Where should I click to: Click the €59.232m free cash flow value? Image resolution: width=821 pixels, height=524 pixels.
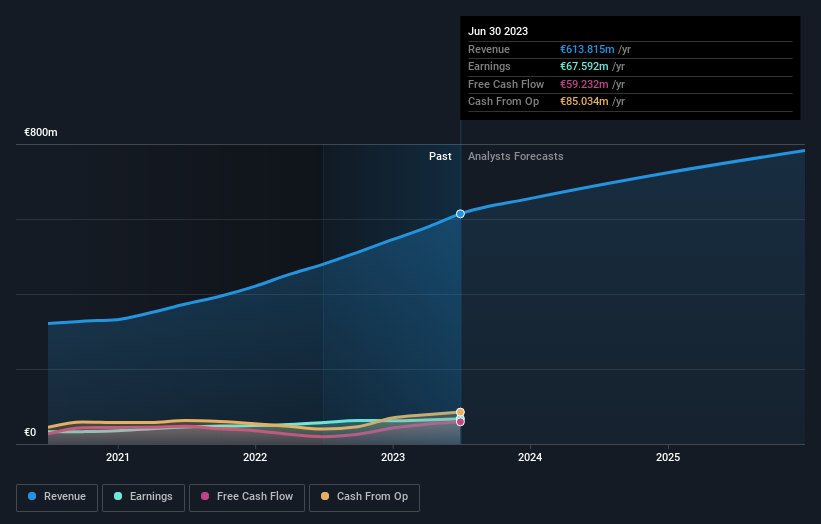point(584,84)
